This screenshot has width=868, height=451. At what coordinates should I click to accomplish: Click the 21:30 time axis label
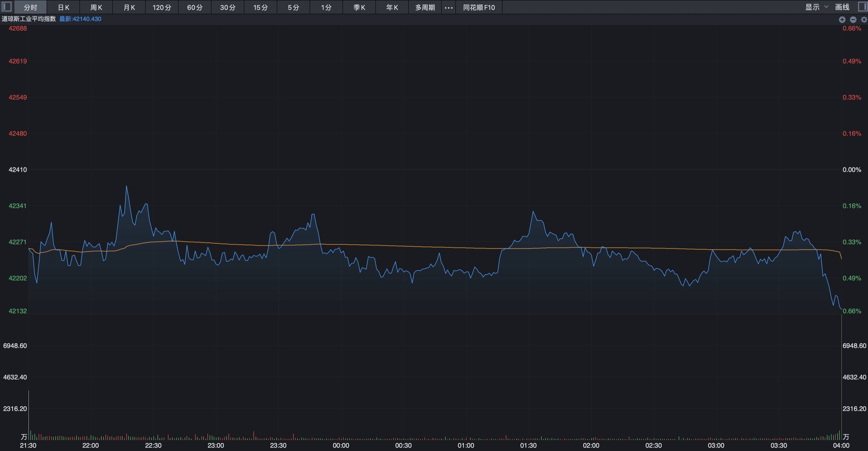pos(28,445)
